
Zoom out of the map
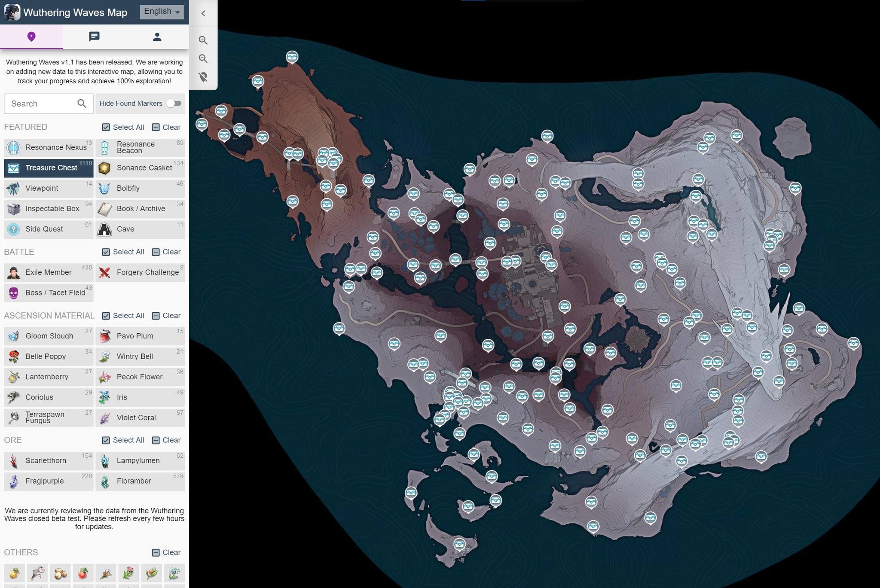(203, 59)
